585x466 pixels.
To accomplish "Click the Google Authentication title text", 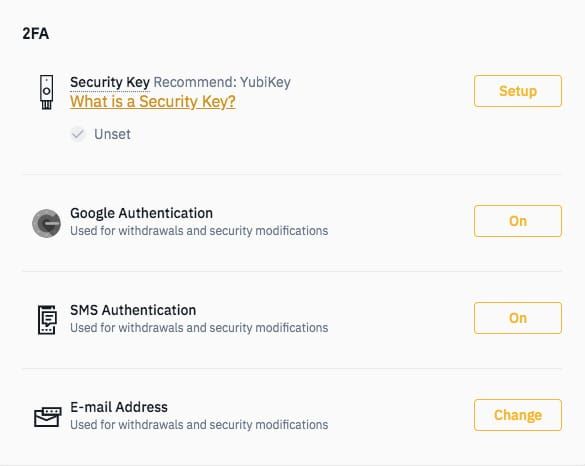I will click(141, 213).
